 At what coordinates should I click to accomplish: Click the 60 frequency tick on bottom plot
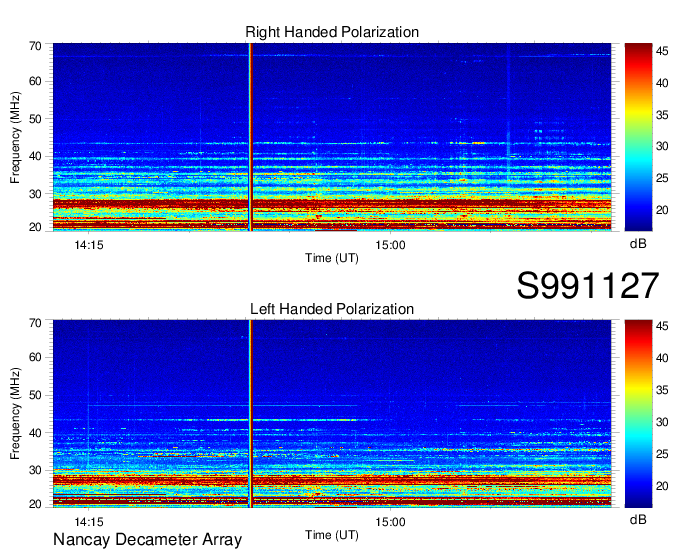pos(35,357)
